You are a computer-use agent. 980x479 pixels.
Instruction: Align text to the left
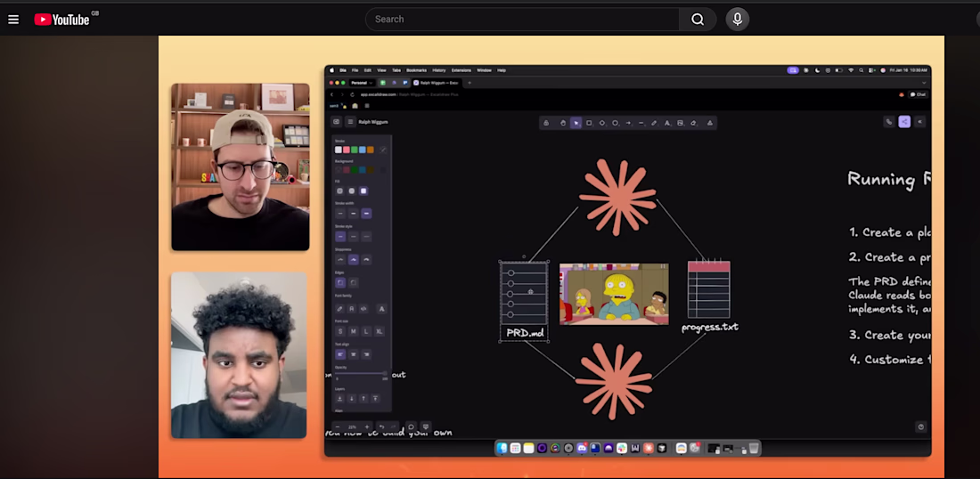click(x=340, y=354)
